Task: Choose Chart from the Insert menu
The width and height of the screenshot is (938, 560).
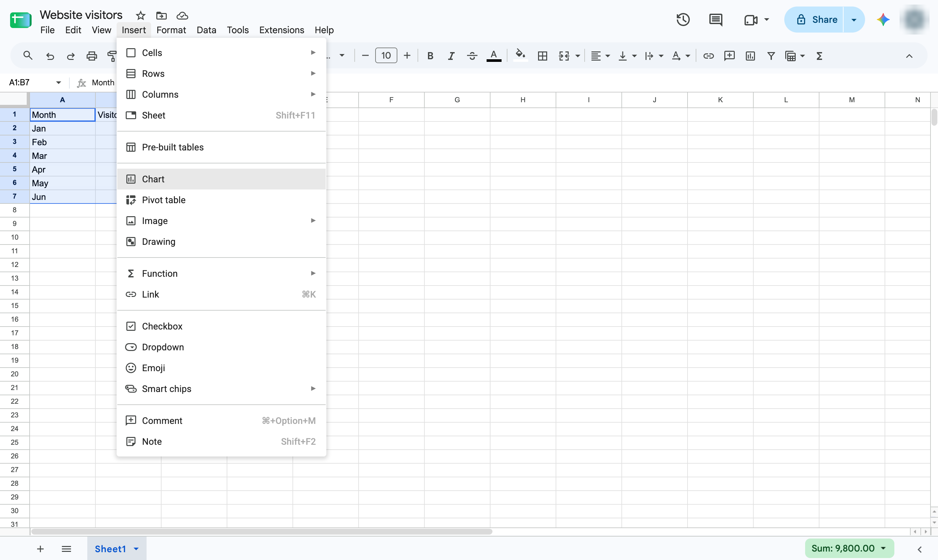Action: [221, 179]
